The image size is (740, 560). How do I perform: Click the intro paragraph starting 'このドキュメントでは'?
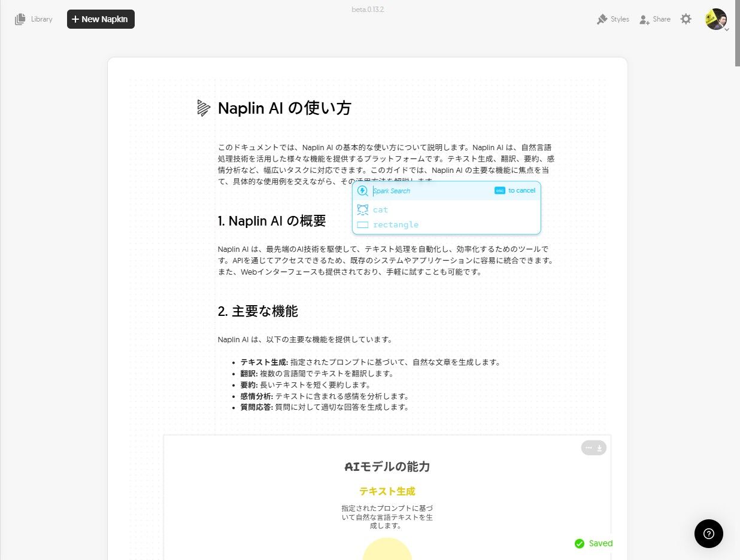[x=386, y=164]
